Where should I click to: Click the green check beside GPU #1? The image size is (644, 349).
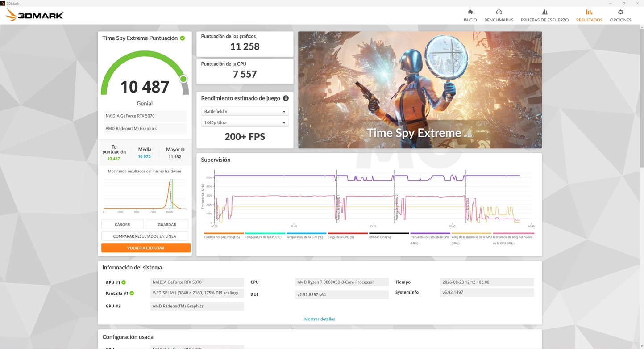(124, 282)
